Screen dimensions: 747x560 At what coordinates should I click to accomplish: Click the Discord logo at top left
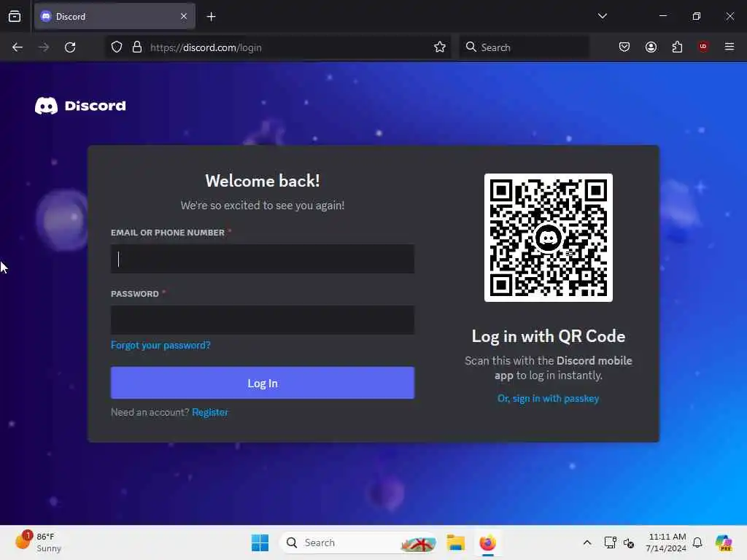[80, 106]
